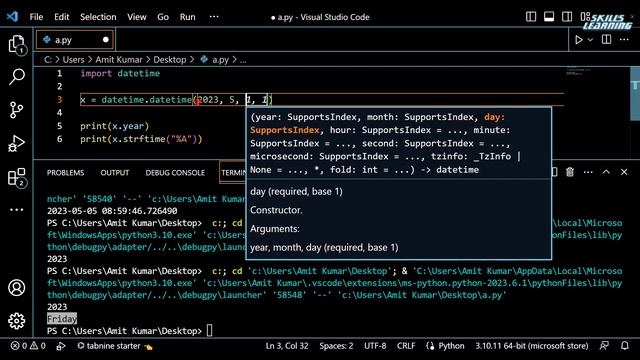Click the editor vertical scrollbar

tap(635, 94)
